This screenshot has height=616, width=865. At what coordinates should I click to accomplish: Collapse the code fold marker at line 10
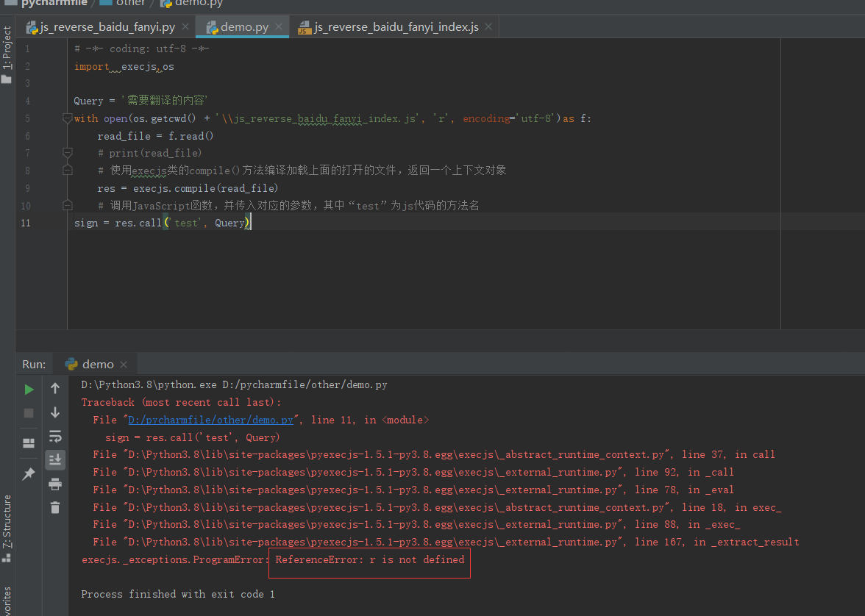pos(67,204)
